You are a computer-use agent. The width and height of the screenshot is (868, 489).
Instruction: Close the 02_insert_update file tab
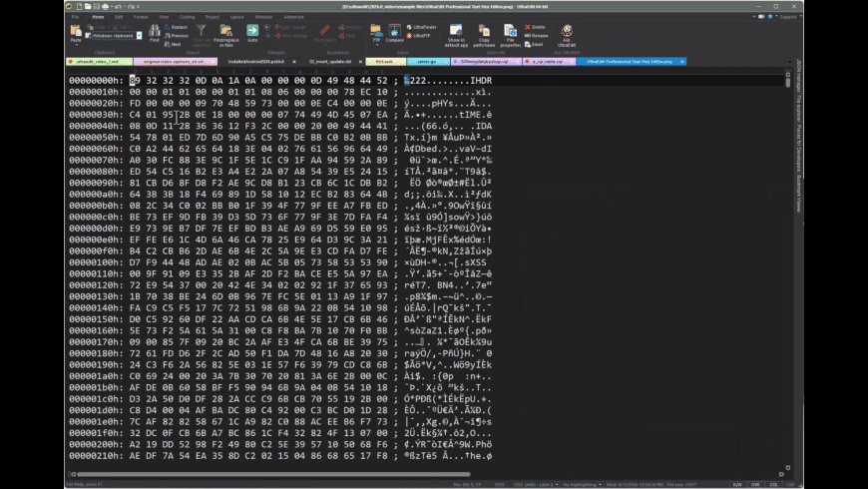pos(360,62)
